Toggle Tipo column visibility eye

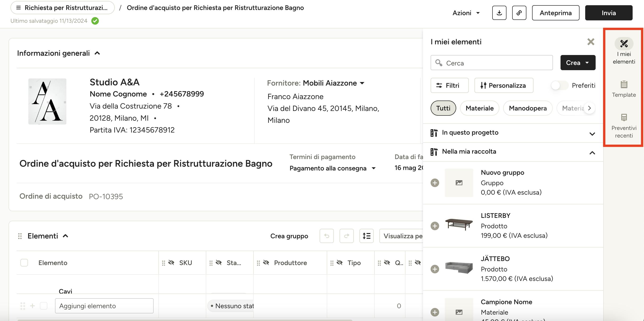tap(340, 262)
